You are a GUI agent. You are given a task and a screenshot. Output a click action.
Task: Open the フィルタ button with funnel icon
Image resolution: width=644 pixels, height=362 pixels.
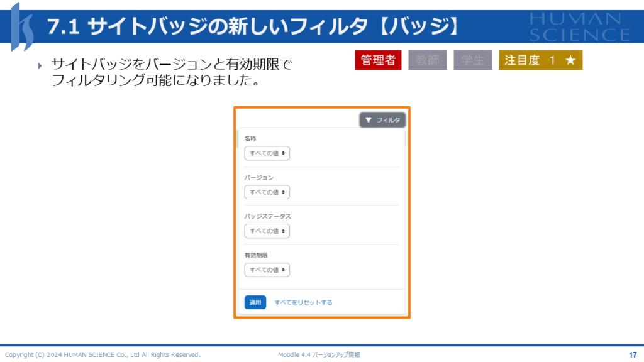[x=382, y=120]
